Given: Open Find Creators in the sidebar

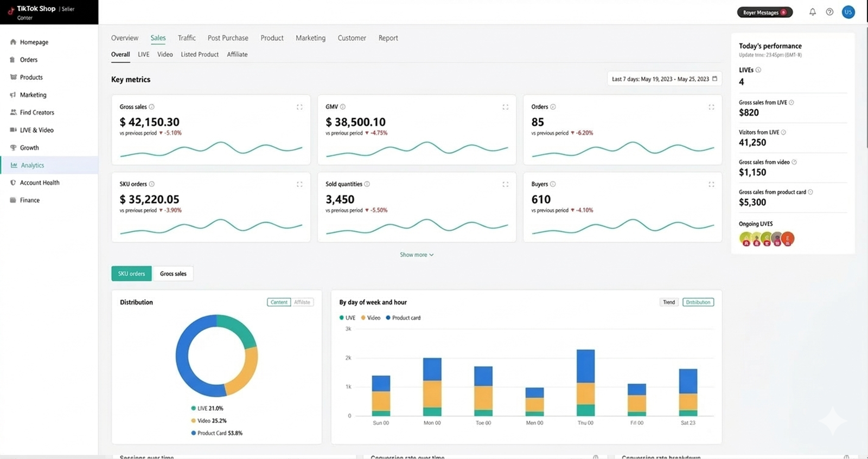Looking at the screenshot, I should click(37, 112).
